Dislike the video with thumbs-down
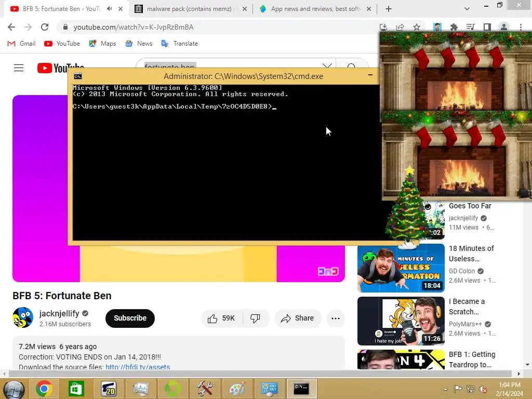The width and height of the screenshot is (532, 399). click(x=255, y=318)
